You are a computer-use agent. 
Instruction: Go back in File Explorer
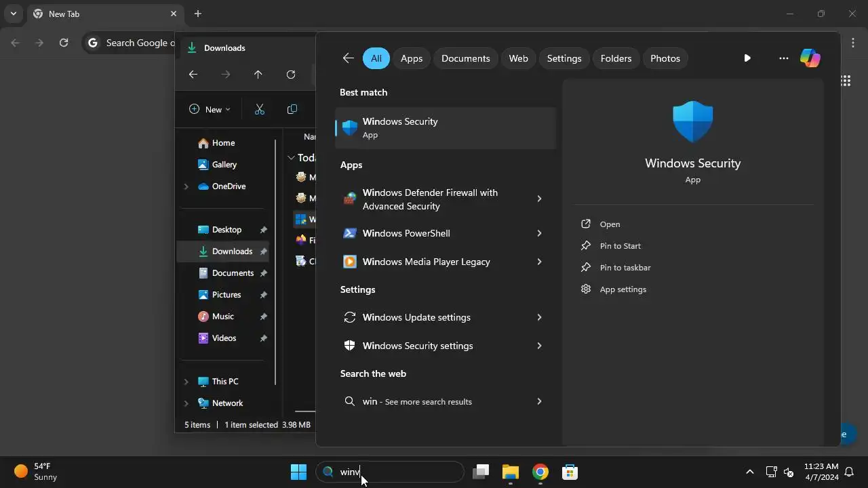(193, 75)
